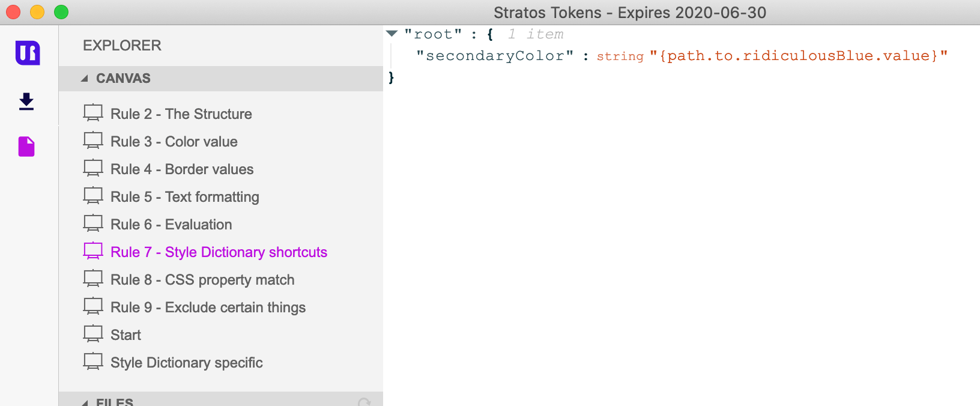Expand the FILES section triangle
Screen dimensions: 980x406
(x=85, y=402)
